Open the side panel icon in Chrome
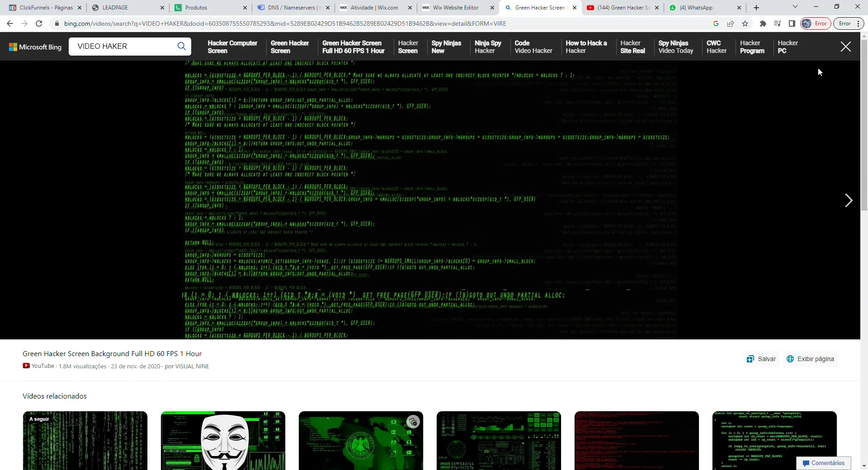 pos(793,23)
